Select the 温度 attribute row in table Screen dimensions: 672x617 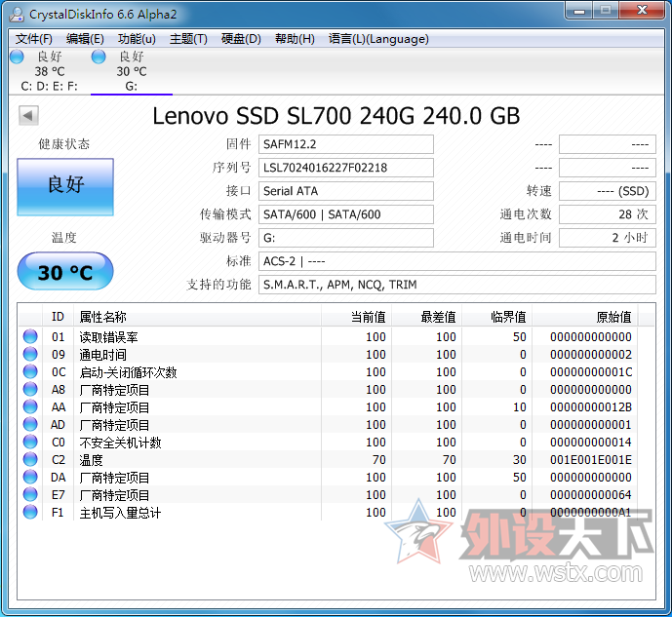(x=329, y=460)
